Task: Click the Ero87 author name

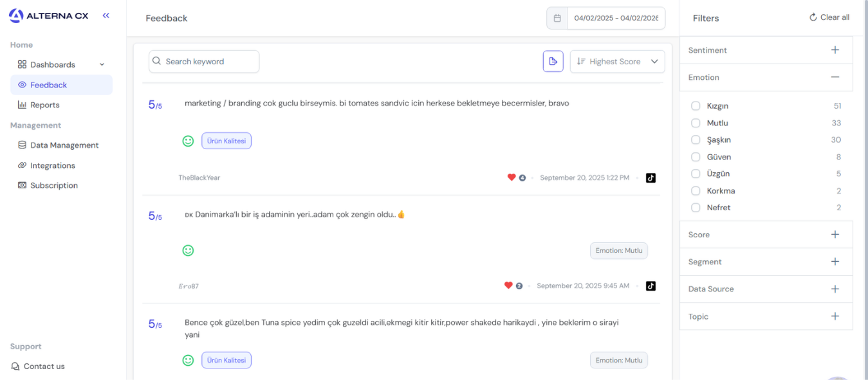Action: (189, 286)
